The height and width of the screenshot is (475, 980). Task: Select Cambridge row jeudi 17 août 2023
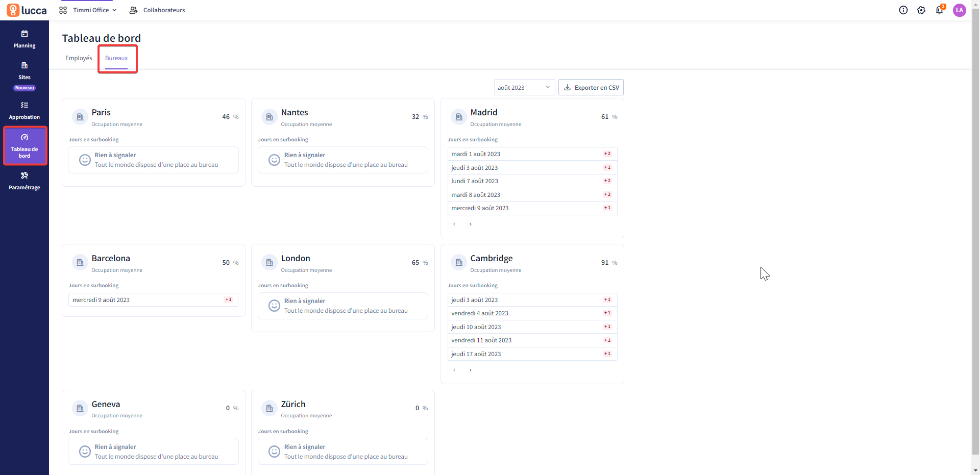coord(532,354)
